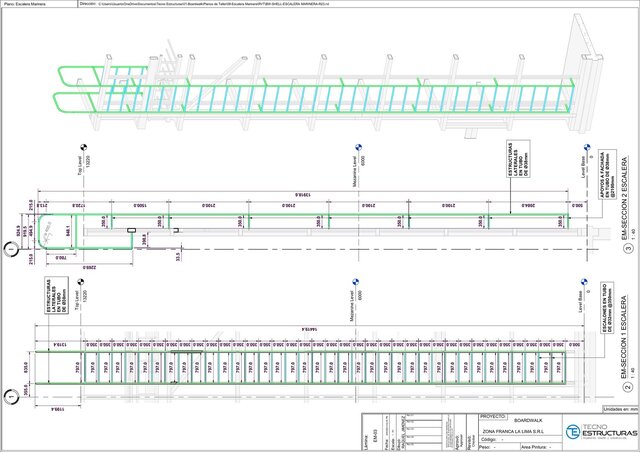Click 'ESTRUCTURAS LATERALES' callout in Seccion 2

[518, 159]
